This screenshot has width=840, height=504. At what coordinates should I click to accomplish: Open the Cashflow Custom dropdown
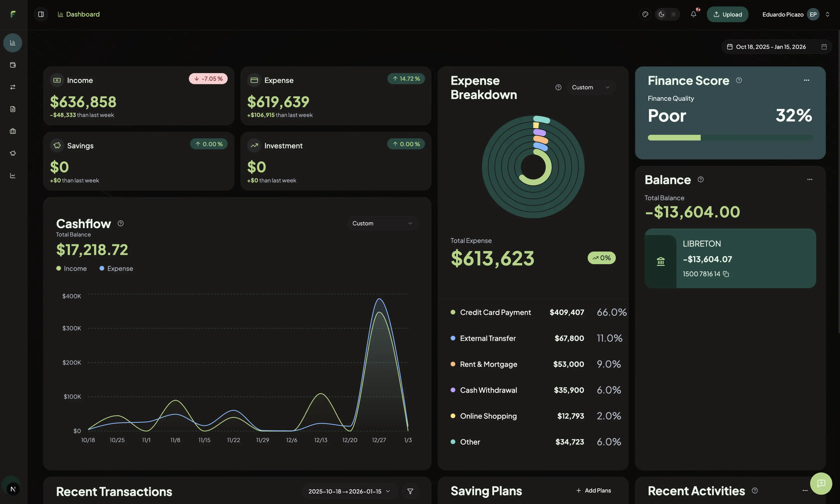382,223
